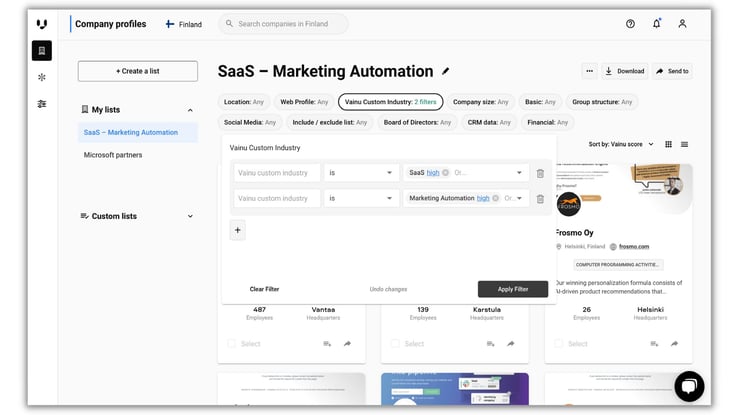Switch to grid view layout
Viewport: 739px width, 415px height.
(x=669, y=144)
